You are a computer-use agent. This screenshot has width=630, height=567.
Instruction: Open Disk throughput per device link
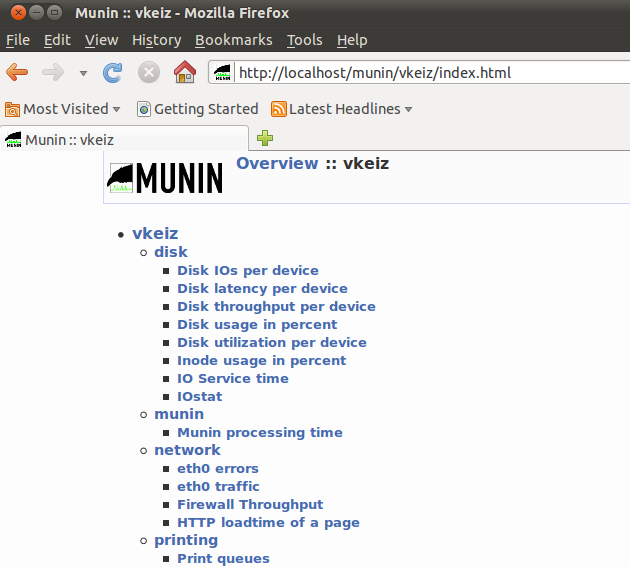(x=276, y=307)
